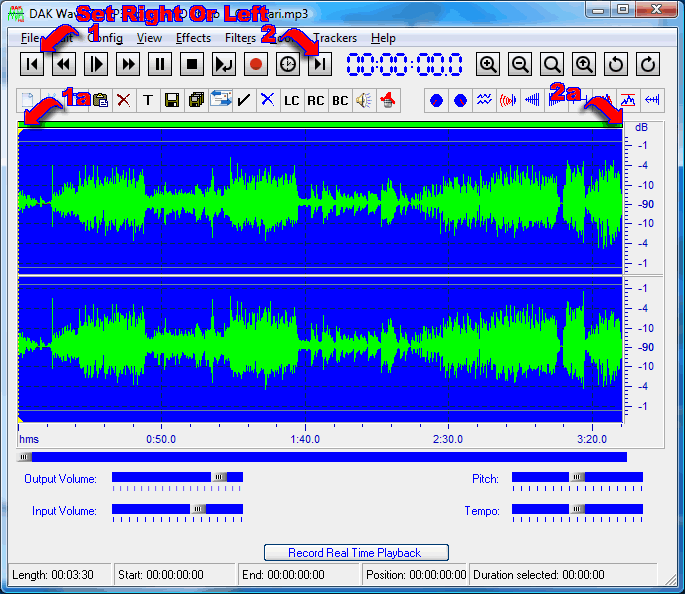Maximize the DAK Wave window

tap(623, 9)
